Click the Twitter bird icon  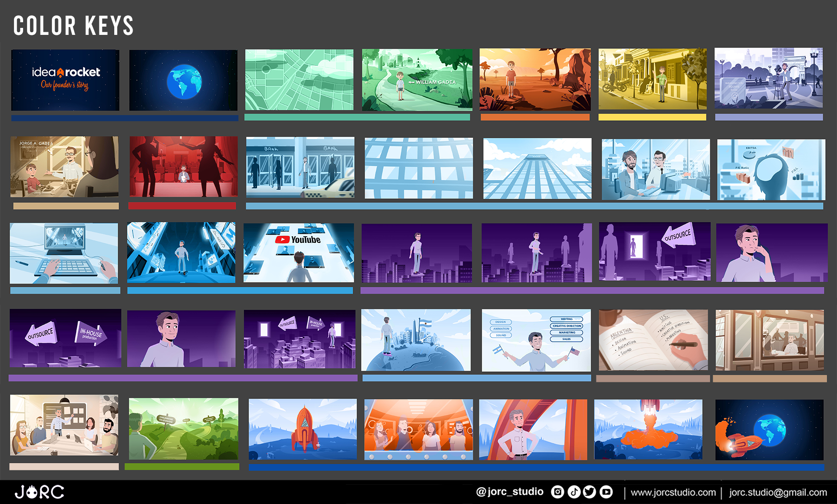589,492
